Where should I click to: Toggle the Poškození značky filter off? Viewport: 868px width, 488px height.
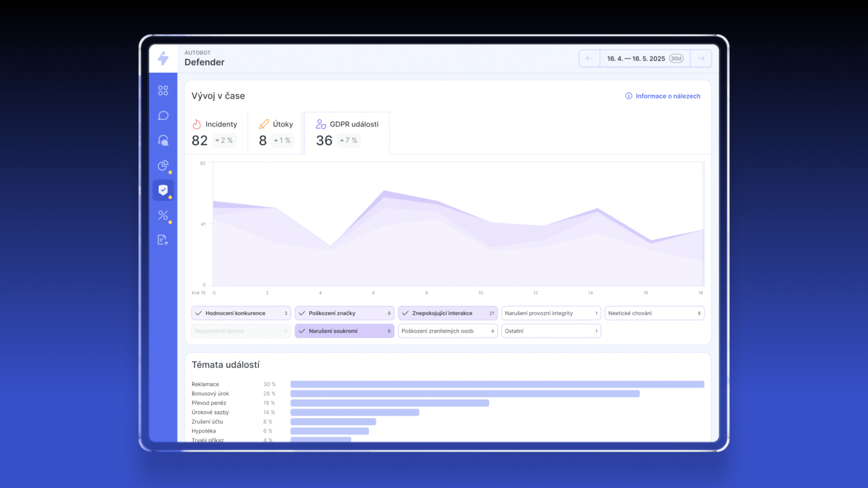pos(344,313)
